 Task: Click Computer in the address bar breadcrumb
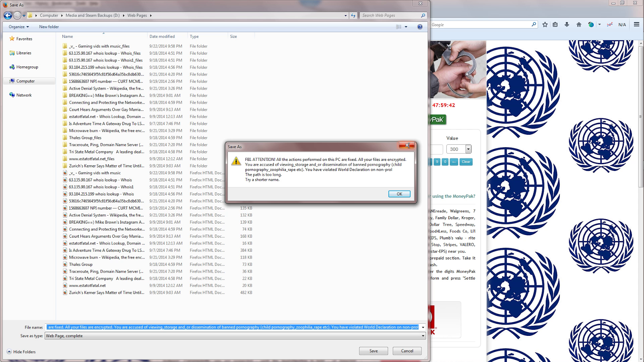(49, 15)
